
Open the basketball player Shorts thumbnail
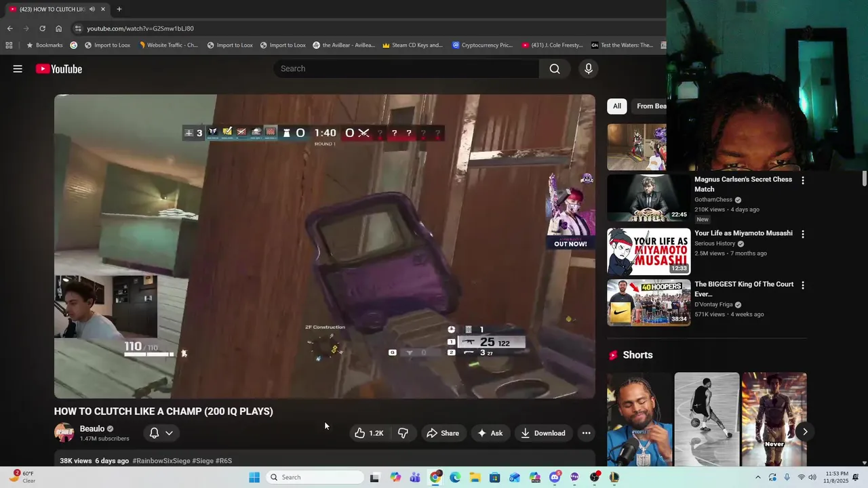point(707,419)
